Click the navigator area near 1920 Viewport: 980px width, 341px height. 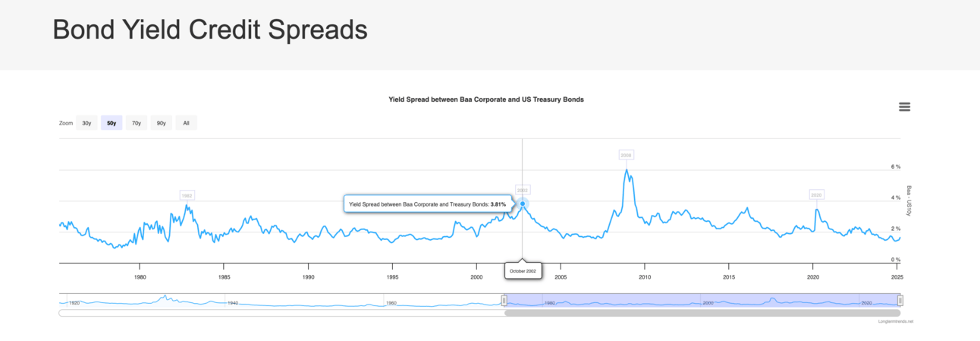74,301
